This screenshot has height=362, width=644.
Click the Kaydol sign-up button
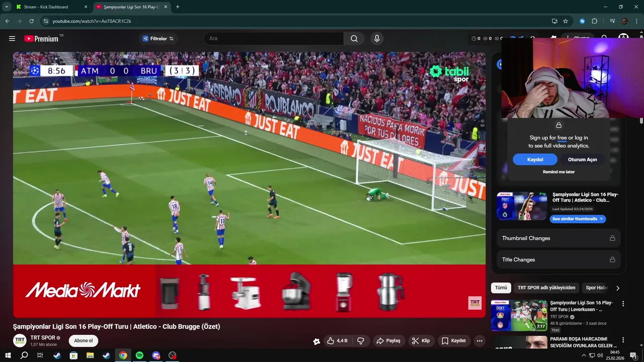coord(535,159)
